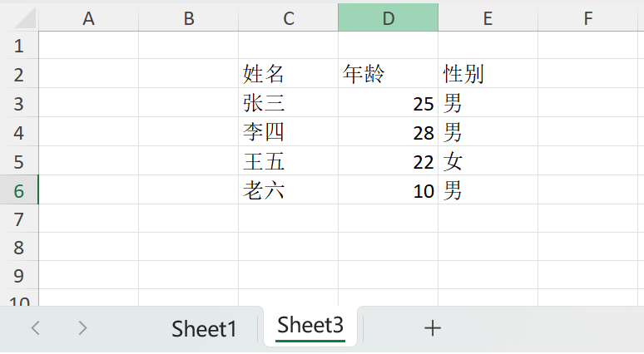Select the cell containing 王五
The image size is (644, 354).
[x=288, y=161]
